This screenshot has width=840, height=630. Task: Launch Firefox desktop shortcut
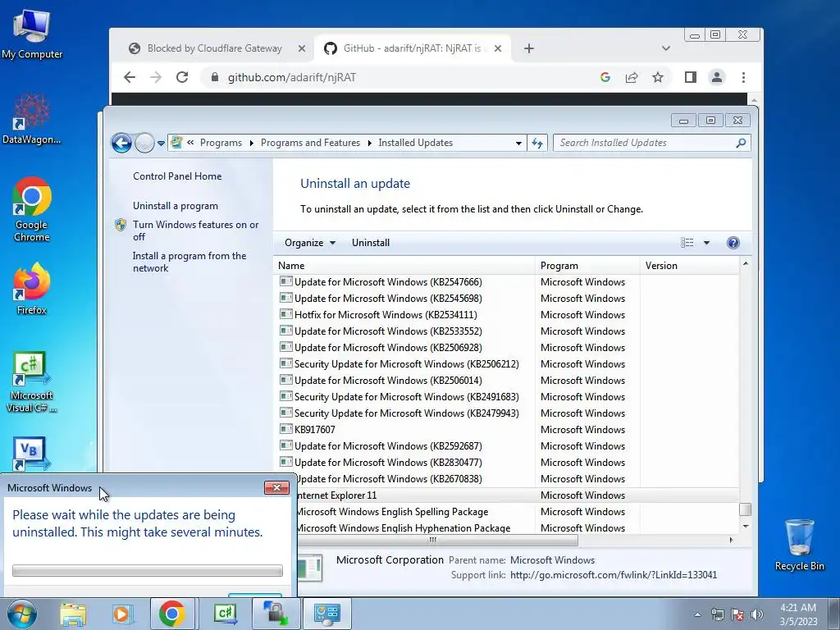32,288
